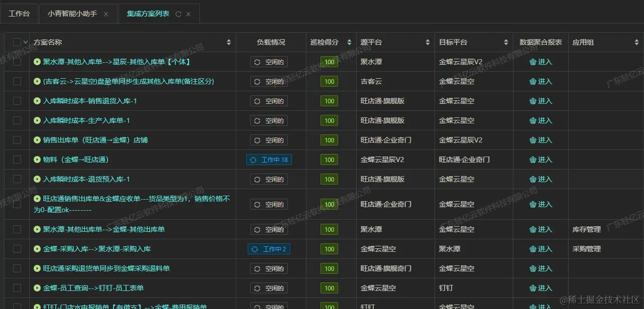This screenshot has height=309, width=644.
Task: Click 旺店通·旗舰奇门 source platform cell
Action: click(x=386, y=268)
